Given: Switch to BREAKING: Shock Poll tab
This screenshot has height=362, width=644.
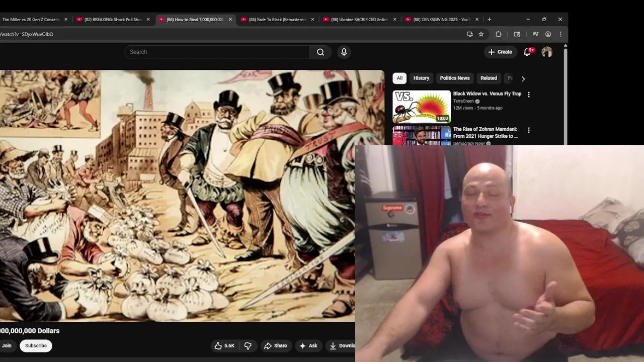Looking at the screenshot, I should pos(113,20).
